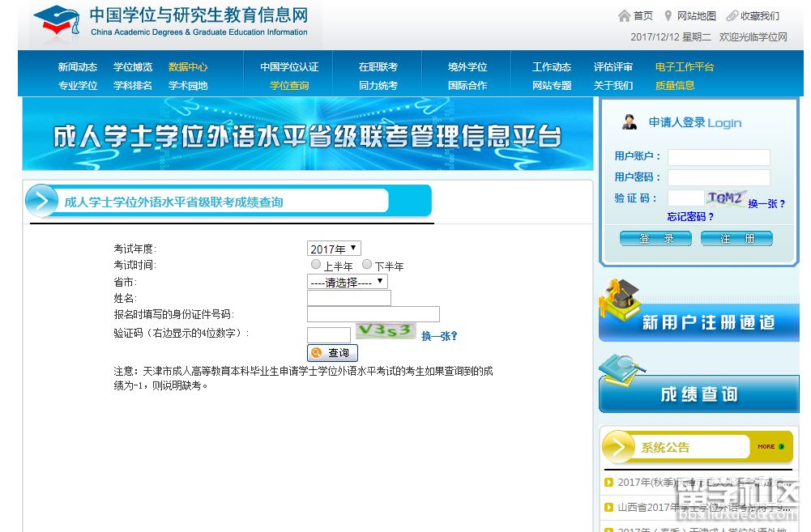Open 数据中心 in the navigation bar
This screenshot has height=532, width=811.
click(x=188, y=67)
